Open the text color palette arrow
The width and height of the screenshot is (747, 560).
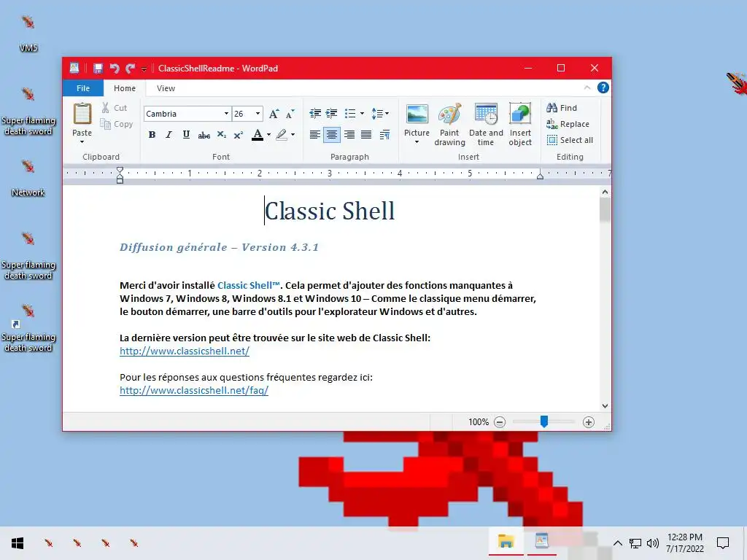tap(268, 135)
